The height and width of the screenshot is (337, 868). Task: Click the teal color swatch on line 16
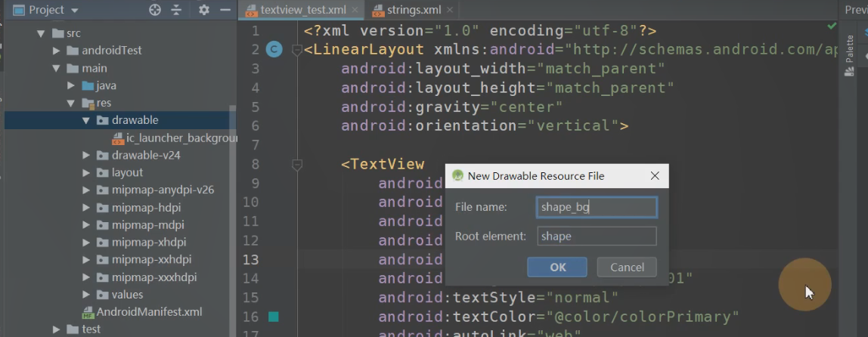point(274,317)
